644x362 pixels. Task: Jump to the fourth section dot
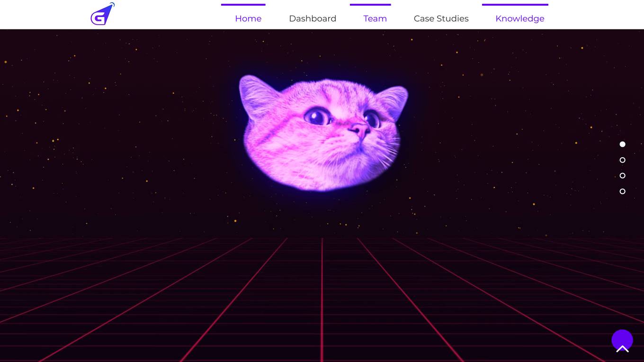[623, 191]
